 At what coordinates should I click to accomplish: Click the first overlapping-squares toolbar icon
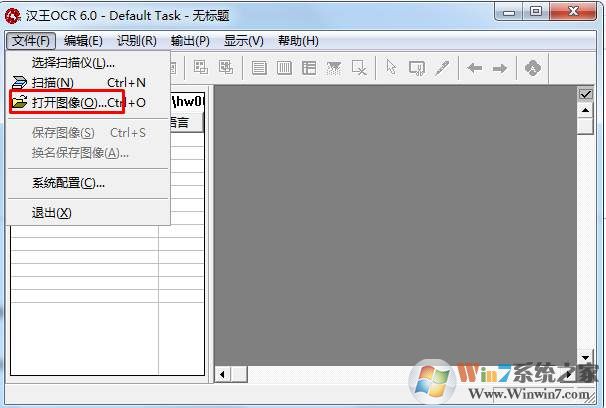pos(201,67)
